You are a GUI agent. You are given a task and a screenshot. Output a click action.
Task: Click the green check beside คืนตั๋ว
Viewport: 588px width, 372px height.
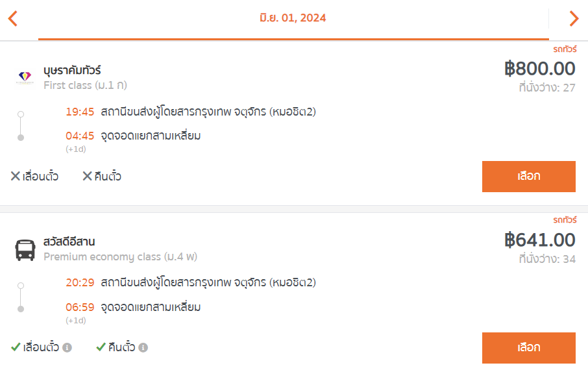[x=101, y=347]
